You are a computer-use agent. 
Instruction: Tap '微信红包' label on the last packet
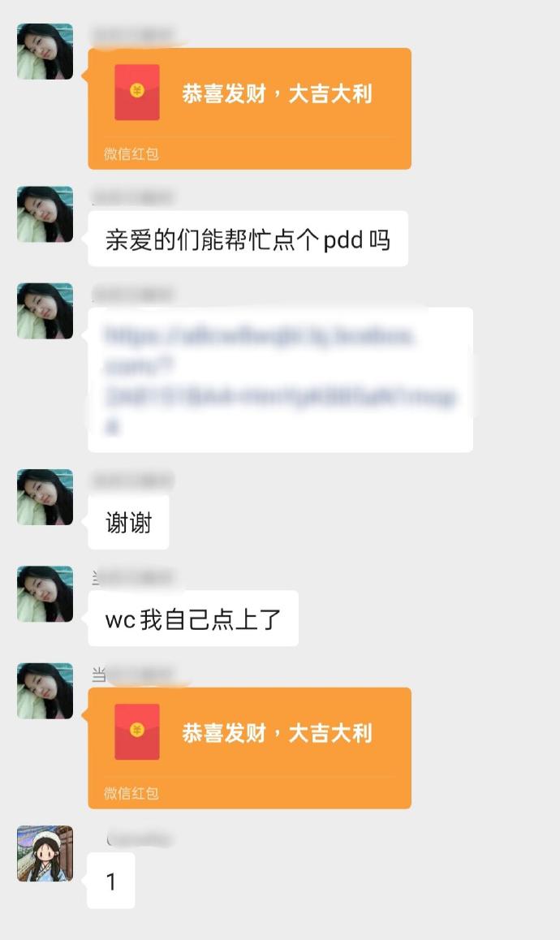[x=131, y=793]
